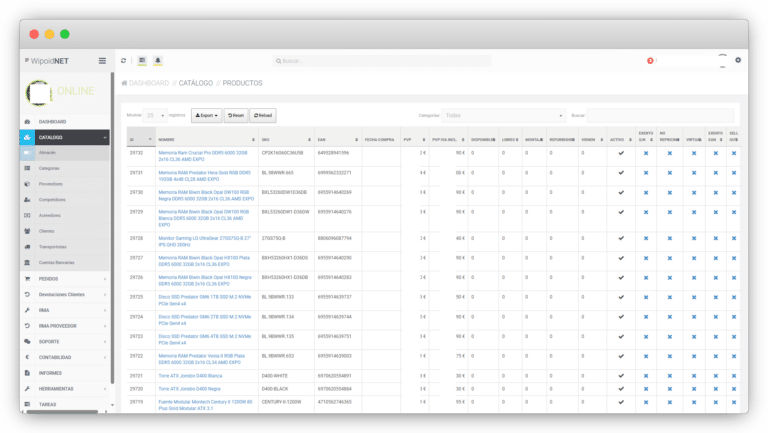768x433 pixels.
Task: Expand the Herramientas menu chevron
Action: 105,389
